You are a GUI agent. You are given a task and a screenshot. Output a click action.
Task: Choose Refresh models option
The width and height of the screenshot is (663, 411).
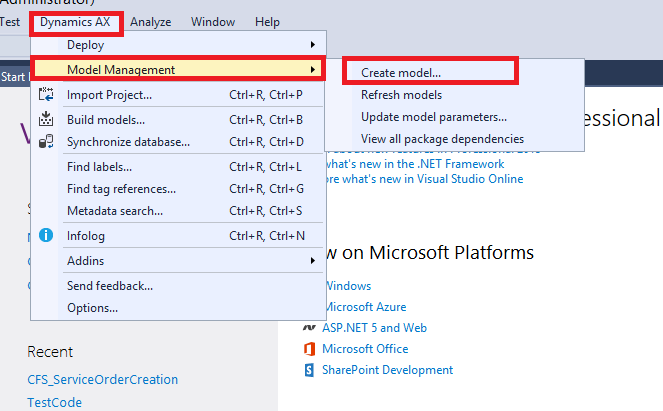click(401, 95)
